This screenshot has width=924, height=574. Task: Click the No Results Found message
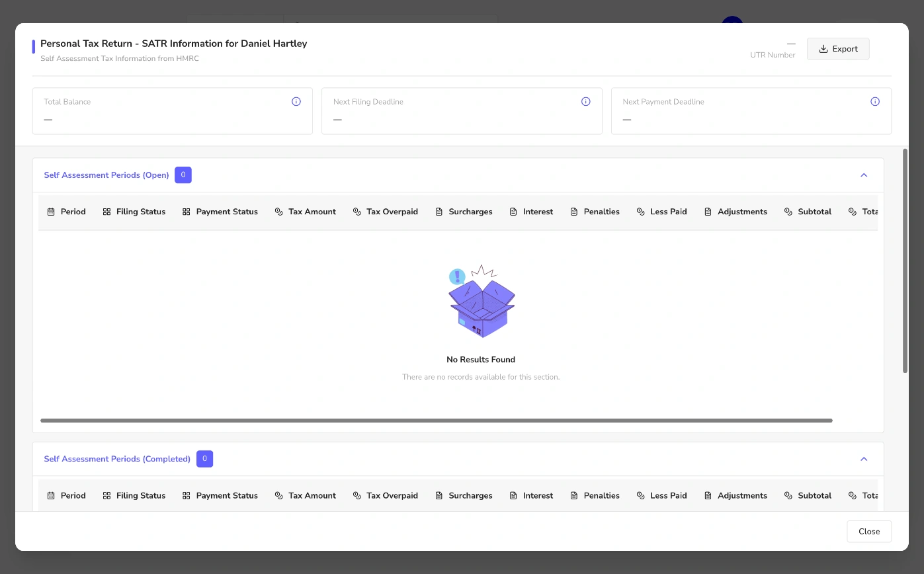click(481, 360)
